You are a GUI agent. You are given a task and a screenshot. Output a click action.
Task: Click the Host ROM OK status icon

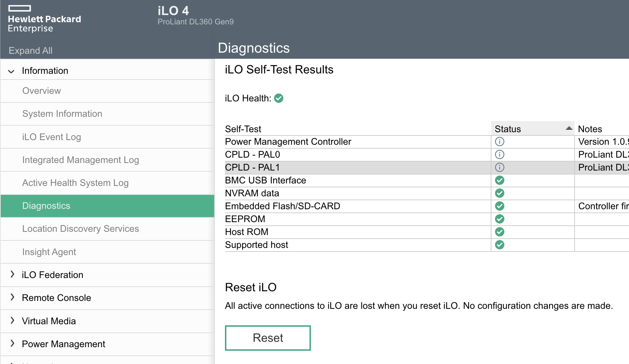coord(500,232)
